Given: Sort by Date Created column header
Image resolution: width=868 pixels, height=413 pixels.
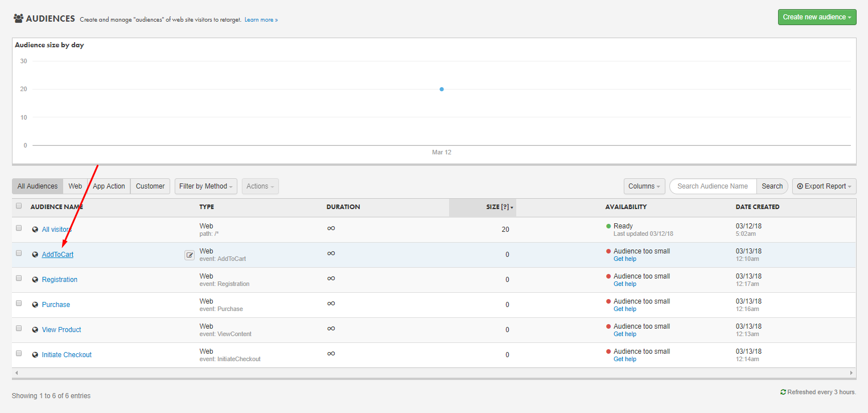Looking at the screenshot, I should click(x=758, y=207).
